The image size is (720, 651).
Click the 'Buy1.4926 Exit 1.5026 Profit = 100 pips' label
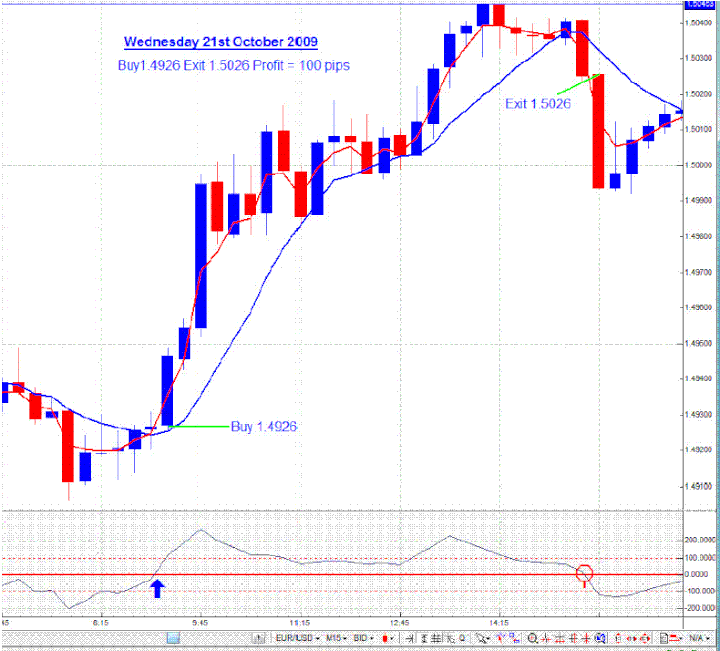tap(234, 65)
